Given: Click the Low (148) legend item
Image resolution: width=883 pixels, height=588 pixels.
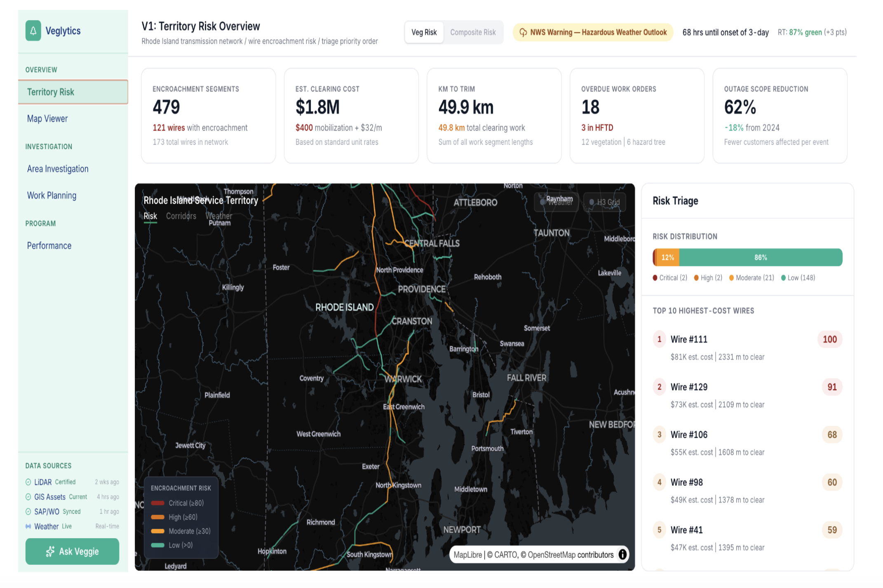Looking at the screenshot, I should coord(798,278).
